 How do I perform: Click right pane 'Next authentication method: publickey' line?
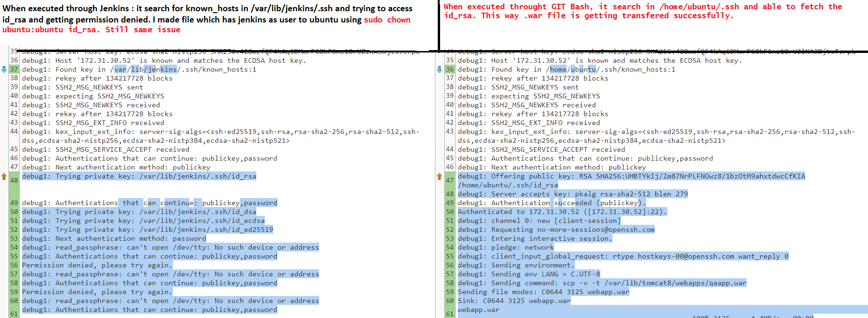[552, 167]
